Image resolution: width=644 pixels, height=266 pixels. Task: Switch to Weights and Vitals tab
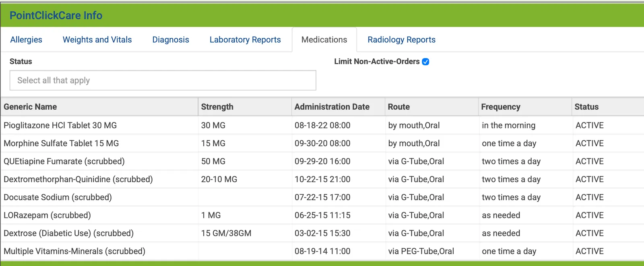point(97,39)
